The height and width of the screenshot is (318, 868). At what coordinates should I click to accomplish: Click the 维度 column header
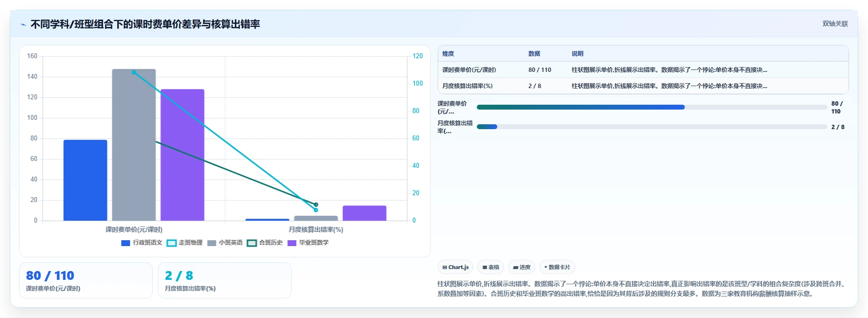tap(448, 54)
